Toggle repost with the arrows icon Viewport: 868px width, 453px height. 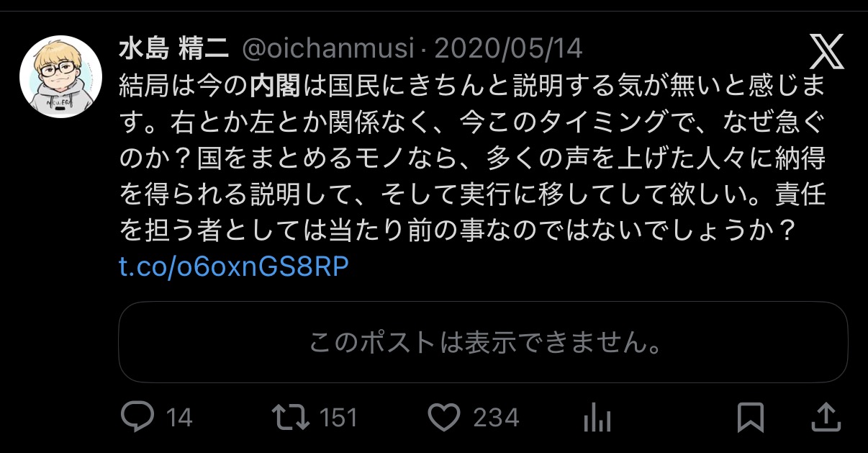pyautogui.click(x=291, y=417)
